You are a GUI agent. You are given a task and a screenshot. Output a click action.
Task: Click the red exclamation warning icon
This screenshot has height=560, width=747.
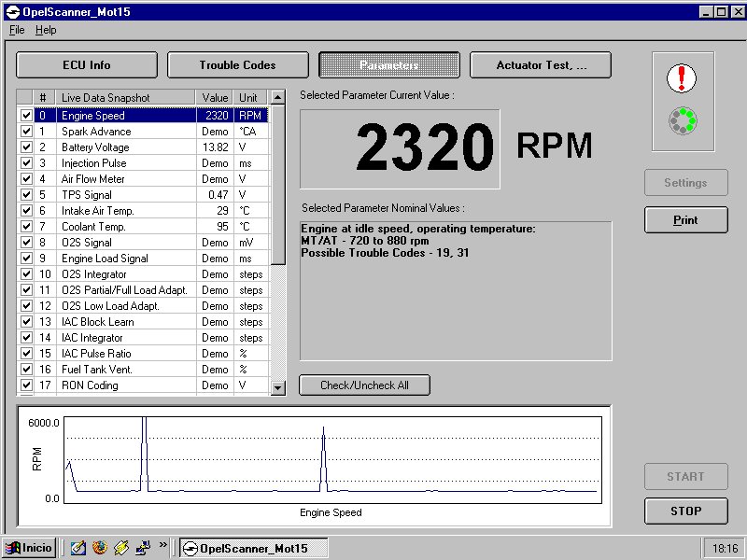682,78
